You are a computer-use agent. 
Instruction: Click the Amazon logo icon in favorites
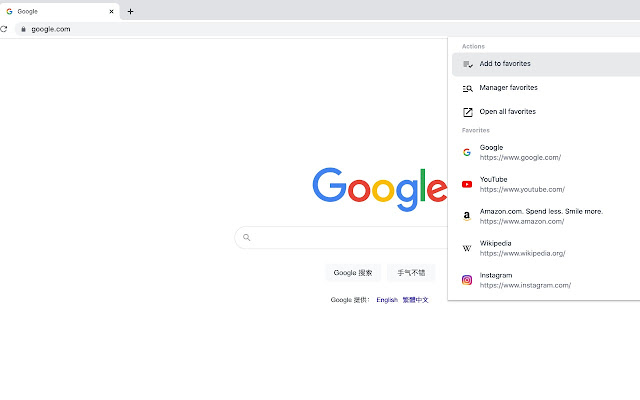pyautogui.click(x=467, y=216)
